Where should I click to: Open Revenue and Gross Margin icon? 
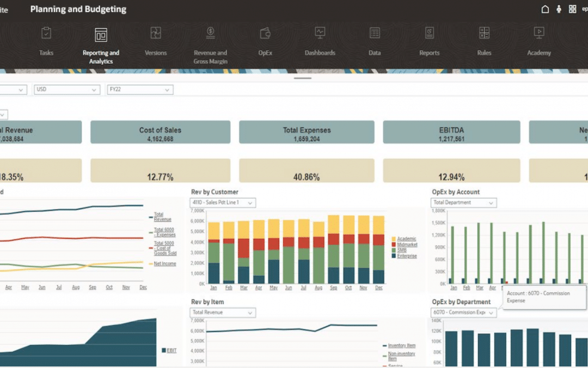point(210,33)
